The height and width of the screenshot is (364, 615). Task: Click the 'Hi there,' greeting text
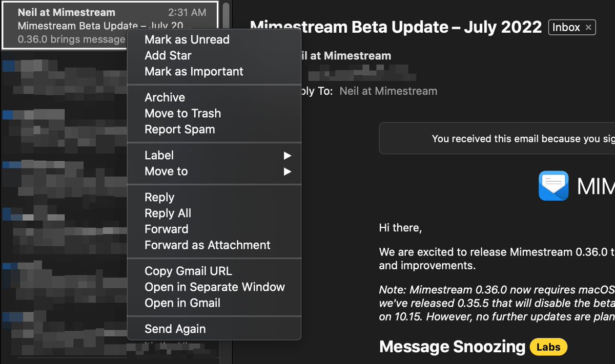coord(400,228)
